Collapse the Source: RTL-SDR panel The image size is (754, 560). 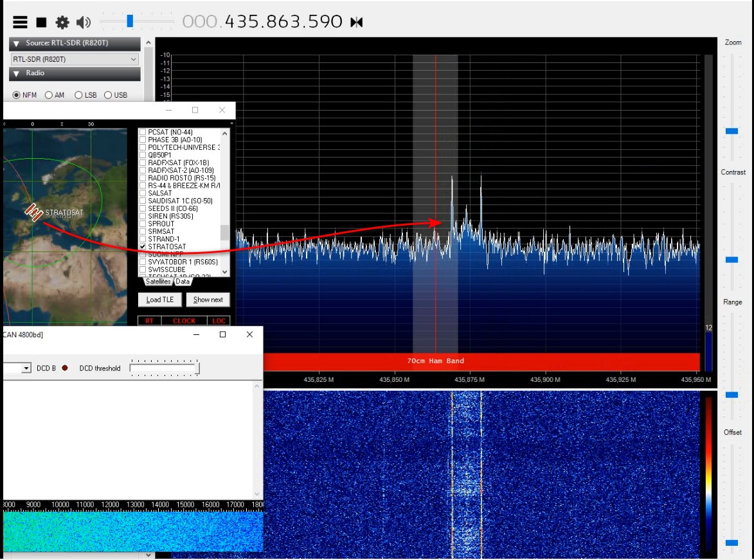(17, 44)
